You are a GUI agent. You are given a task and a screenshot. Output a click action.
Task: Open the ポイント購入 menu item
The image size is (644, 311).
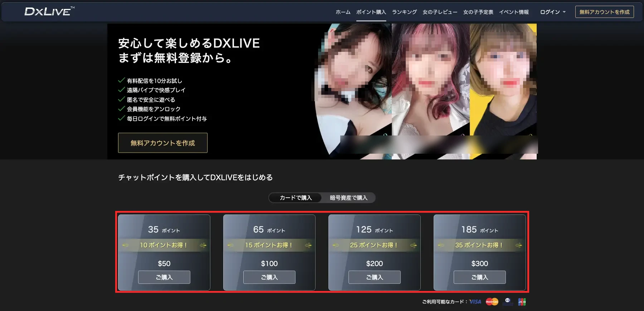pos(371,12)
